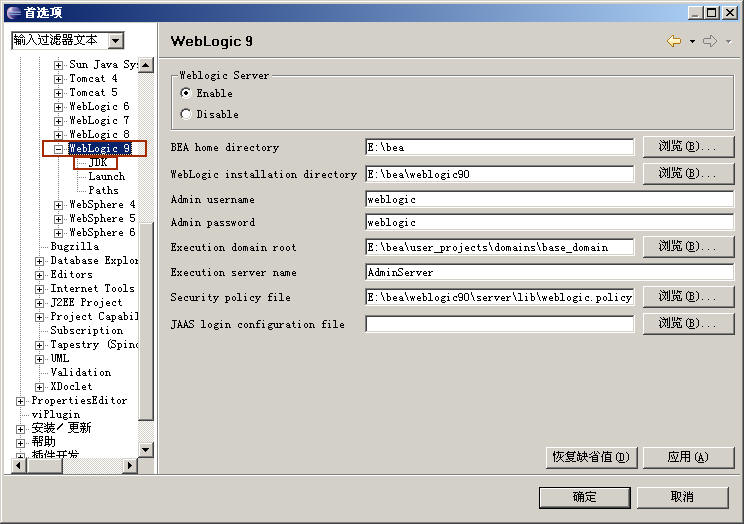Click the 应用 apply button
The width and height of the screenshot is (744, 524).
pyautogui.click(x=688, y=457)
